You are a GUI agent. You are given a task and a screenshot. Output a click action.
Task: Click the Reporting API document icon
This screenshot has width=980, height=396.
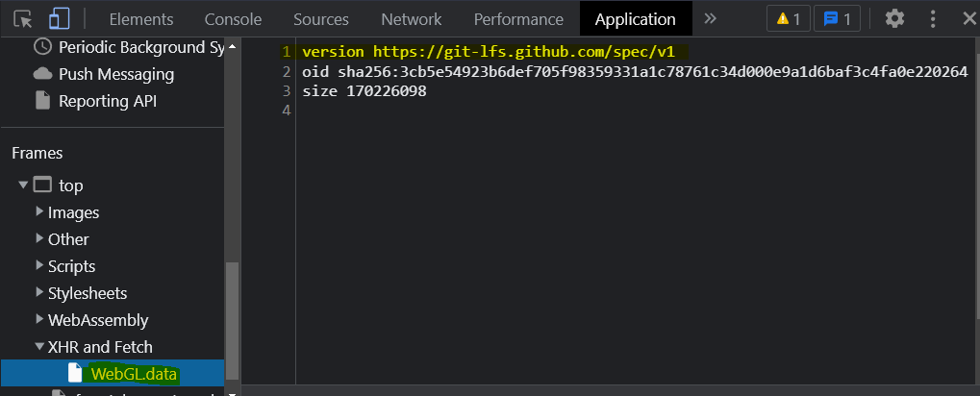point(42,101)
